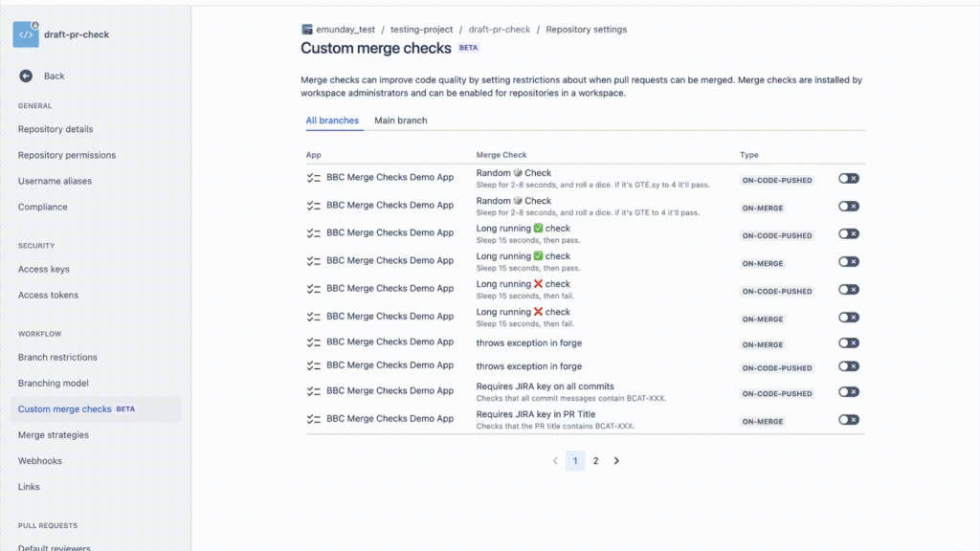This screenshot has height=551, width=980.
Task: Click ON-CODE-PUSHED tag in first Random Check row
Action: click(x=777, y=181)
